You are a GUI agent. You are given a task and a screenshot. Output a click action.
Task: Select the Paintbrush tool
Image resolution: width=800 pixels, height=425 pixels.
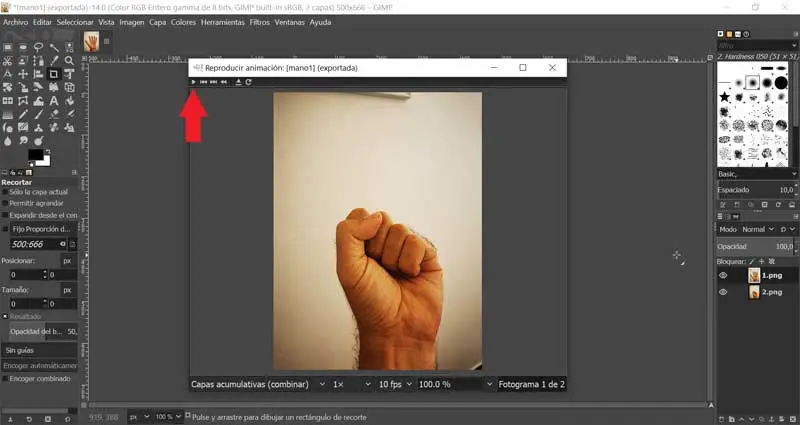coord(38,114)
